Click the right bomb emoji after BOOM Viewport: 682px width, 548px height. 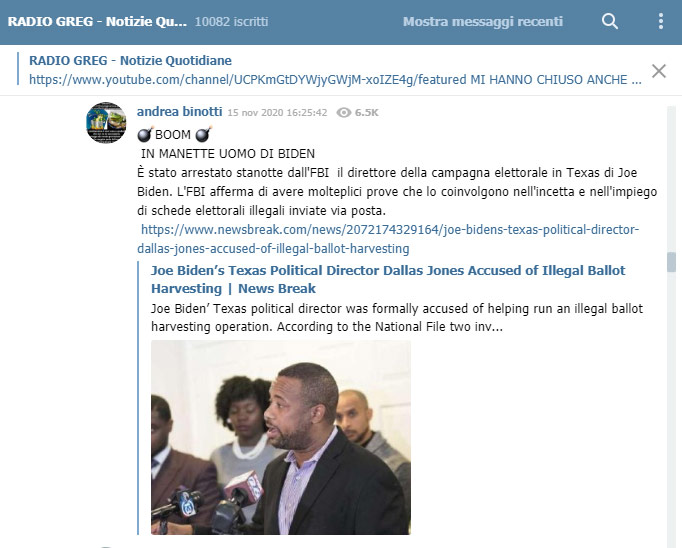tap(203, 134)
